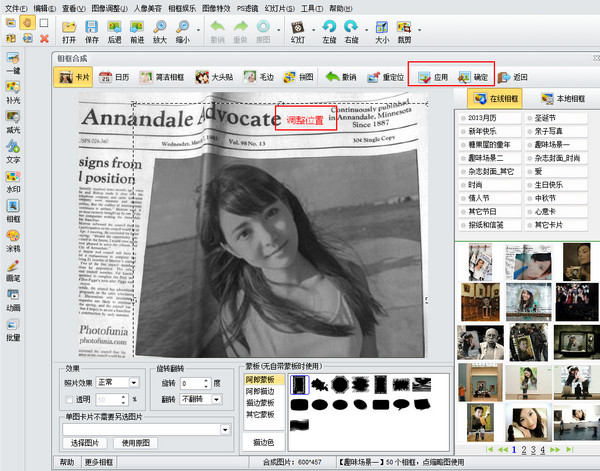The width and height of the screenshot is (600, 471).
Task: Open the 一键 one-click sidebar tool
Action: [x=13, y=63]
